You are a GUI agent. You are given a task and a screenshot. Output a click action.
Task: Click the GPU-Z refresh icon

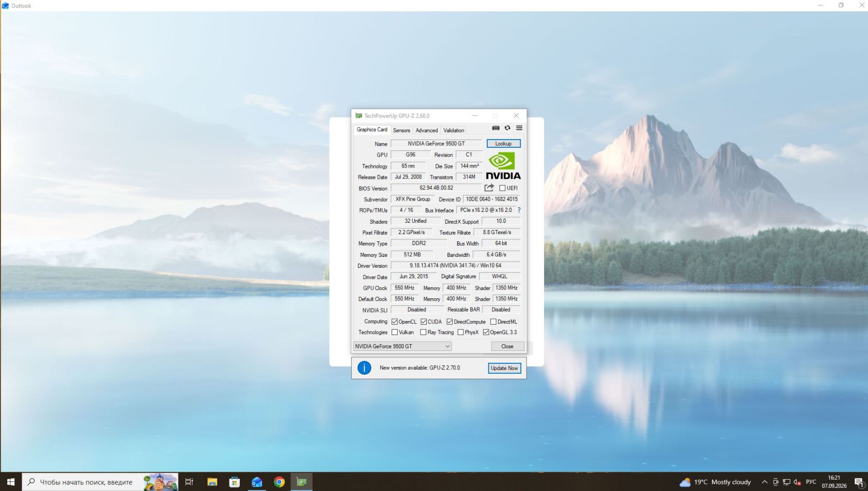click(x=507, y=128)
